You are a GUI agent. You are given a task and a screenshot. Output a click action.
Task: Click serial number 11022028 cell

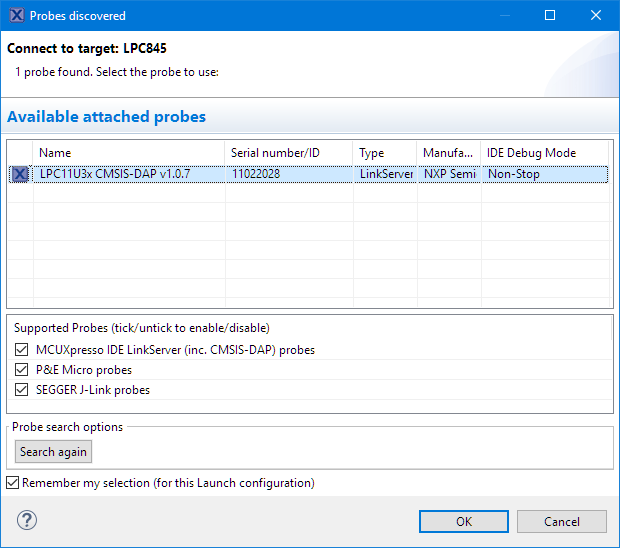(x=288, y=174)
